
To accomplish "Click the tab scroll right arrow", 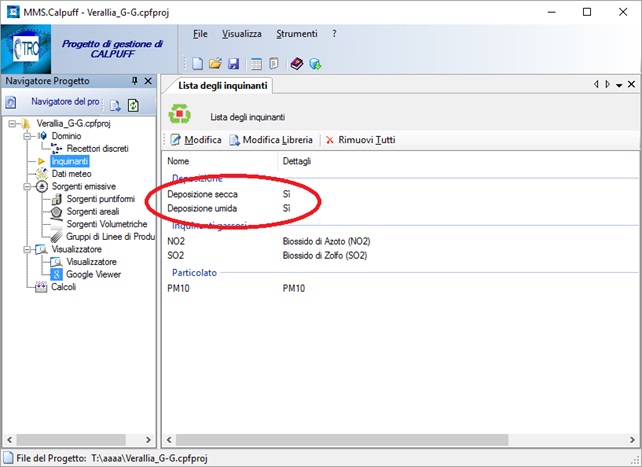I will tap(608, 84).
